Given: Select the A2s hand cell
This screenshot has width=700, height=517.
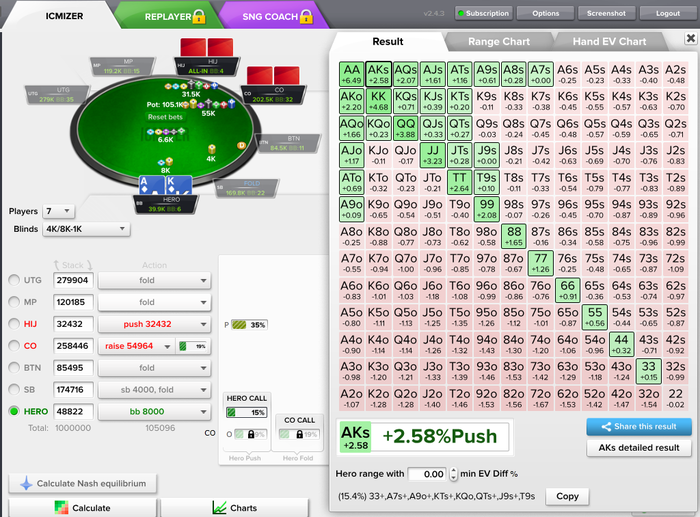Looking at the screenshot, I should tap(675, 74).
